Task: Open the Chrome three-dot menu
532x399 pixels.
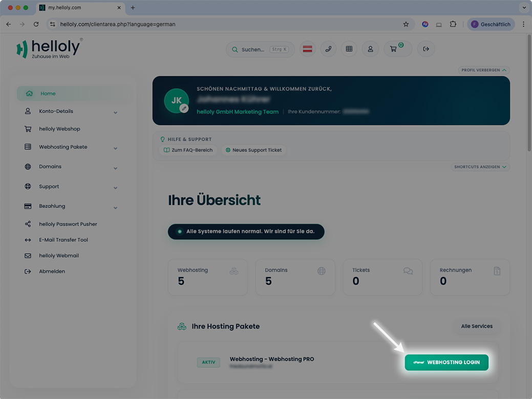Action: pos(523,24)
